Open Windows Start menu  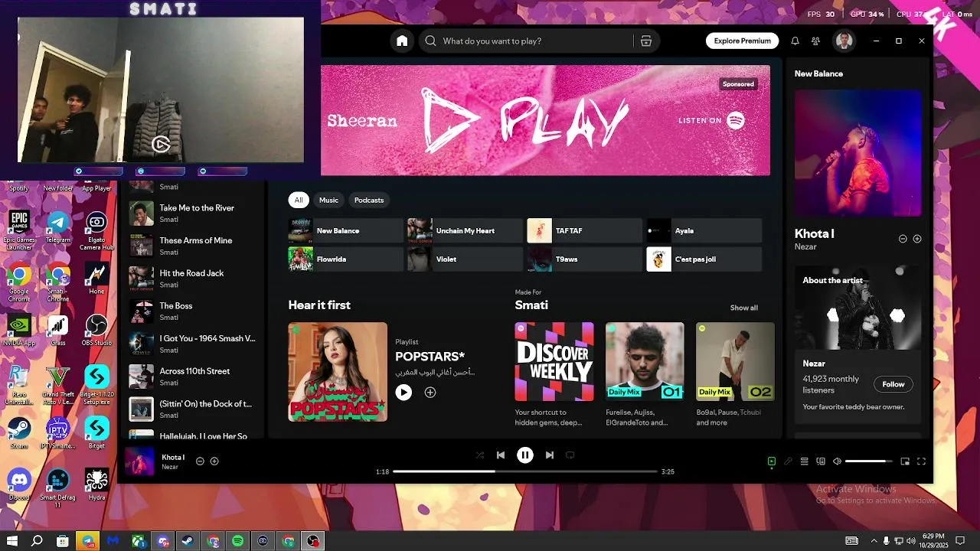click(12, 541)
